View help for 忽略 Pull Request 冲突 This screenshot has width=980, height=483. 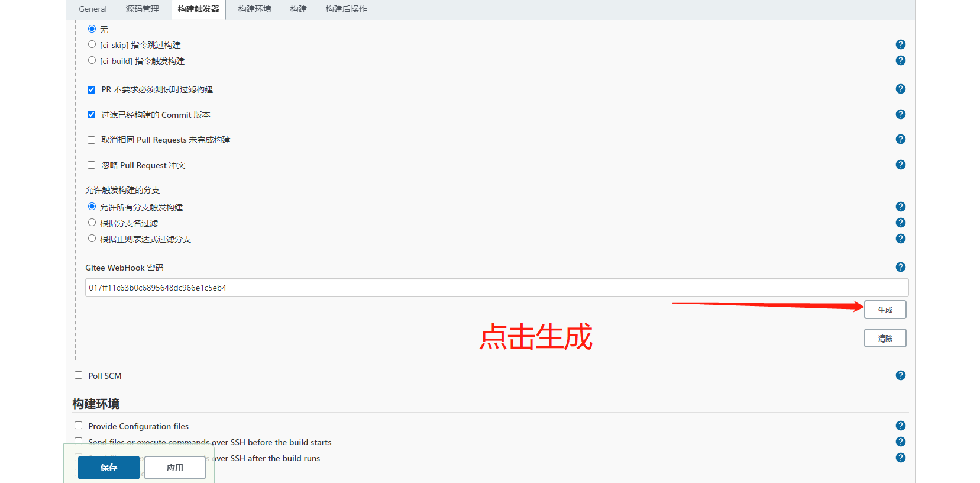pos(900,165)
